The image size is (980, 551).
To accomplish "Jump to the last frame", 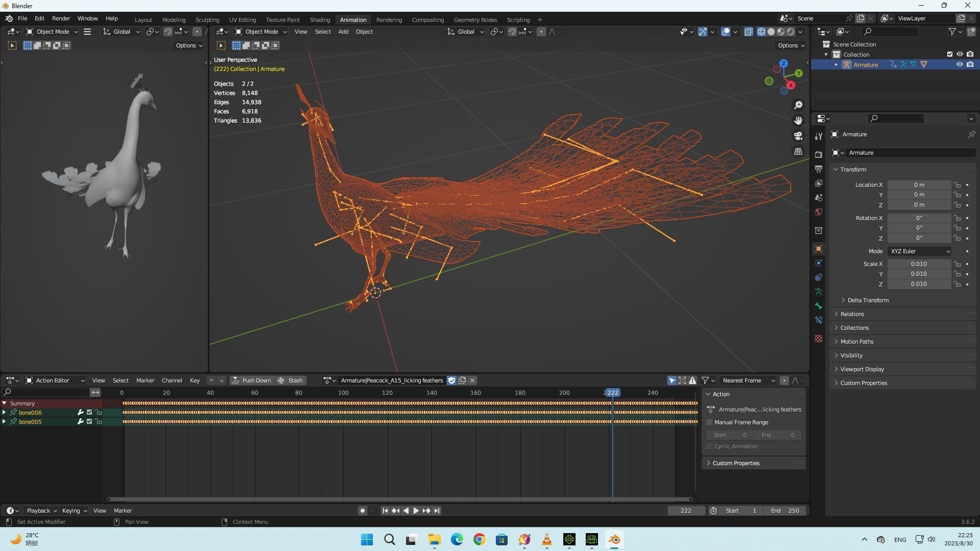I will click(x=437, y=511).
